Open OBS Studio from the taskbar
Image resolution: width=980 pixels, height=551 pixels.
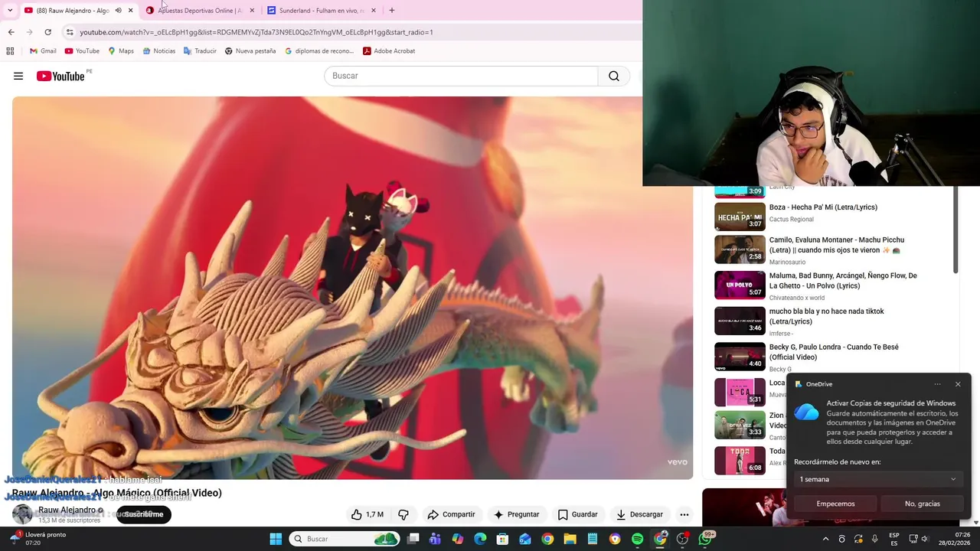[682, 539]
